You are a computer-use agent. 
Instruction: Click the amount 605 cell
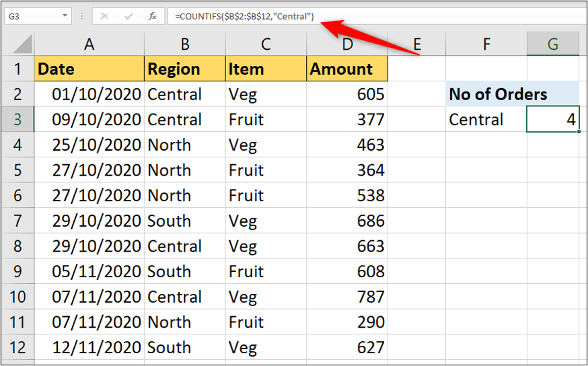347,94
